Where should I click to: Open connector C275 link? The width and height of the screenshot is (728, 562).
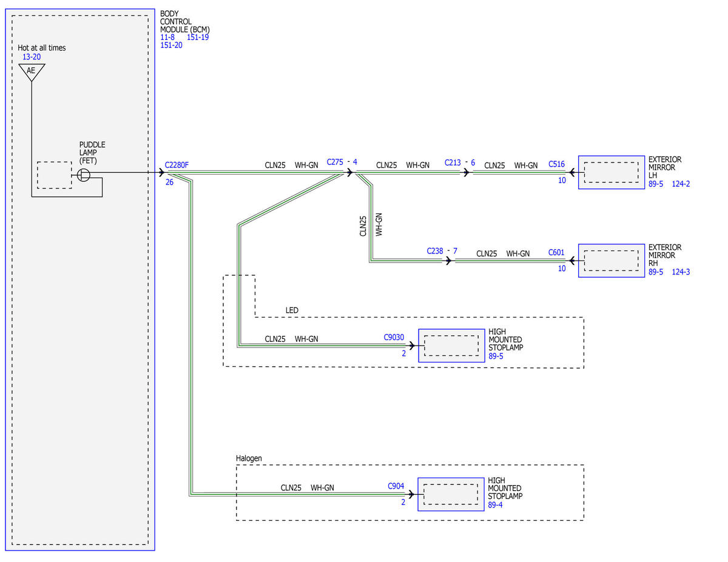click(335, 162)
